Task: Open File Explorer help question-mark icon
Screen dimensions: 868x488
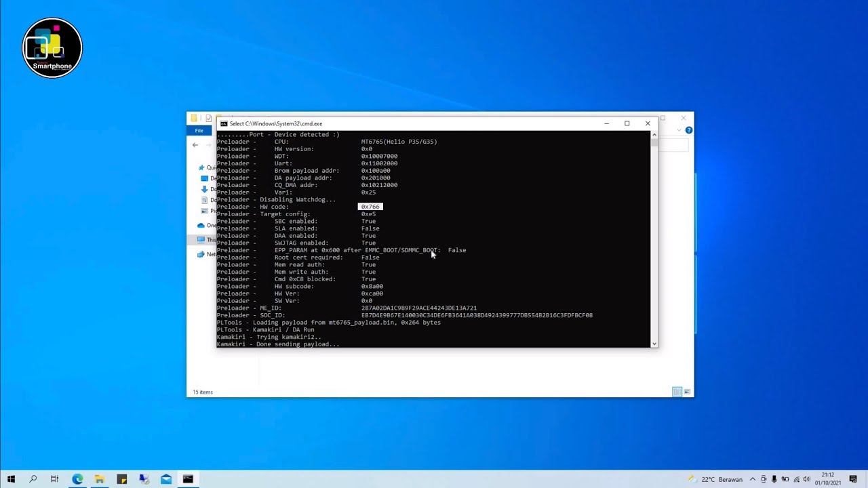Action: pos(688,130)
